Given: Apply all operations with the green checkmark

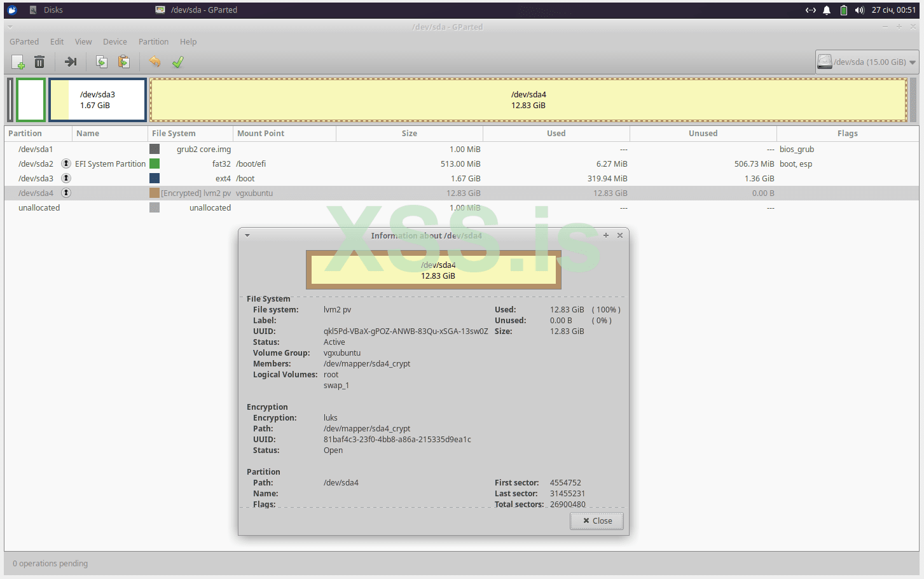Looking at the screenshot, I should (x=178, y=62).
